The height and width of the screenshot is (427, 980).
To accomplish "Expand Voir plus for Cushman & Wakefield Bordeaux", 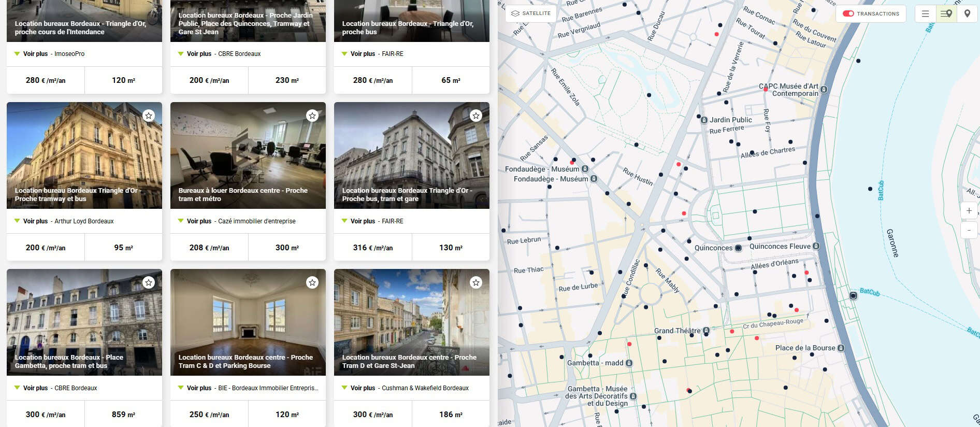I will point(363,388).
